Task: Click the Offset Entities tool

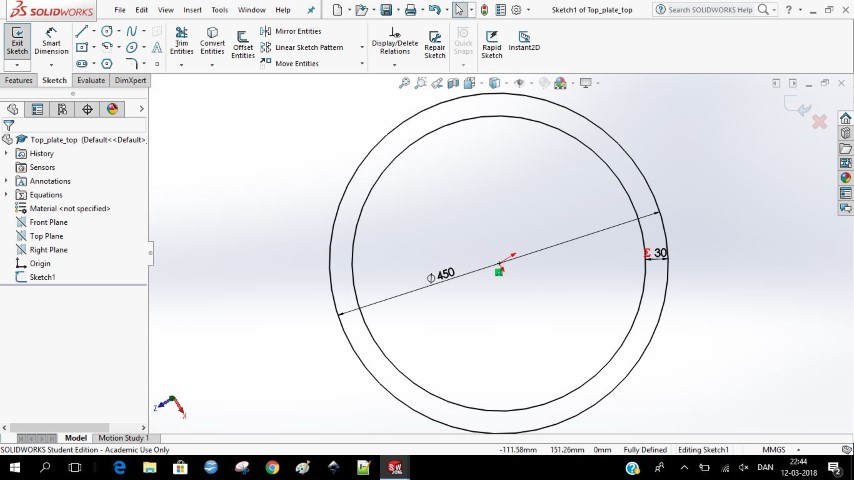Action: click(x=243, y=45)
